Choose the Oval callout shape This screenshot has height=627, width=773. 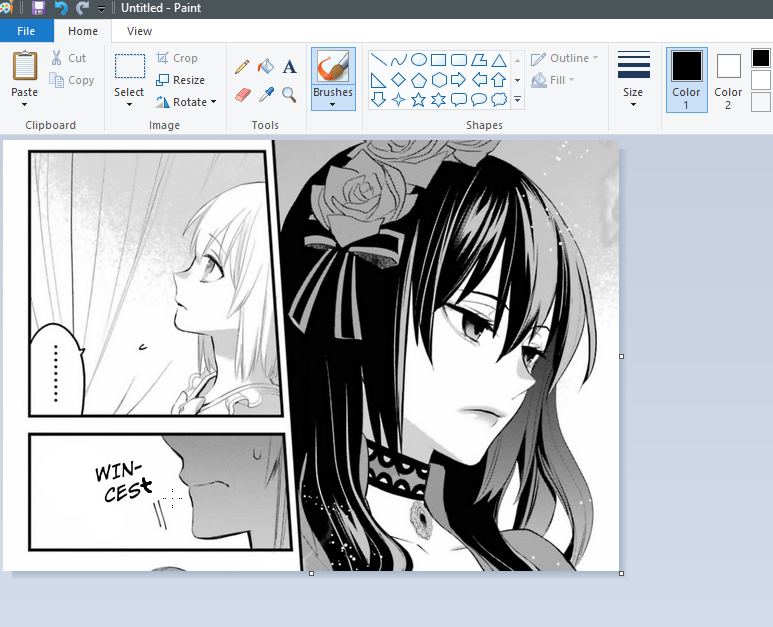coord(479,99)
